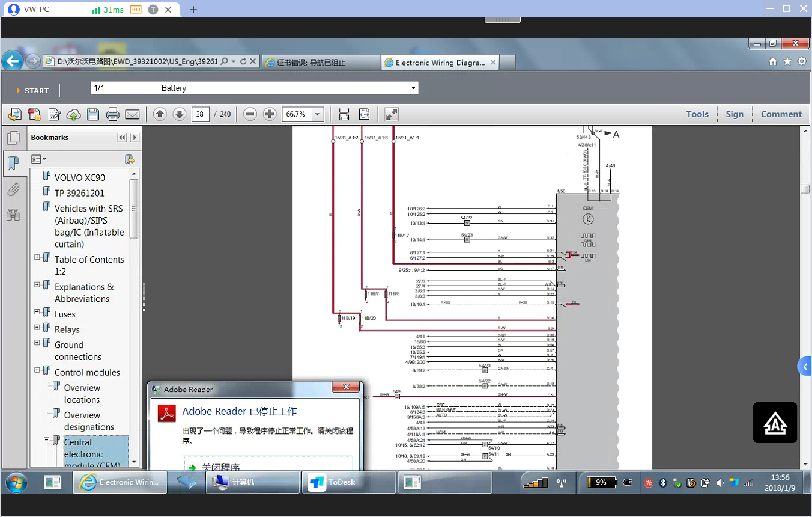
Task: Switch to the 证书错误 tab
Action: [321, 62]
